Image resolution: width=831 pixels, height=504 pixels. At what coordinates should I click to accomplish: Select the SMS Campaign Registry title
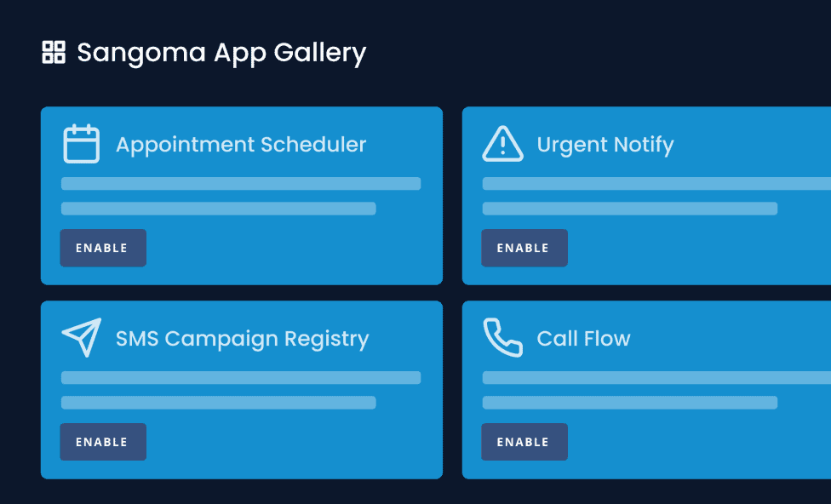click(x=242, y=339)
